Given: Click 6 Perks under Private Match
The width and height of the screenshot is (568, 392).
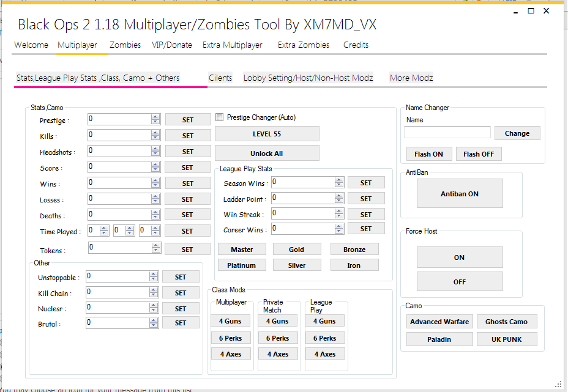Looking at the screenshot, I should (x=278, y=338).
